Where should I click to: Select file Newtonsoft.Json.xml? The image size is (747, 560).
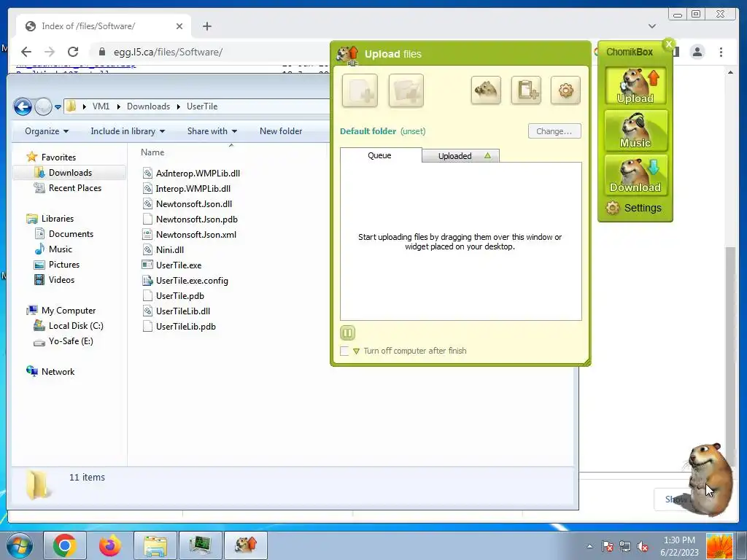[x=196, y=234]
